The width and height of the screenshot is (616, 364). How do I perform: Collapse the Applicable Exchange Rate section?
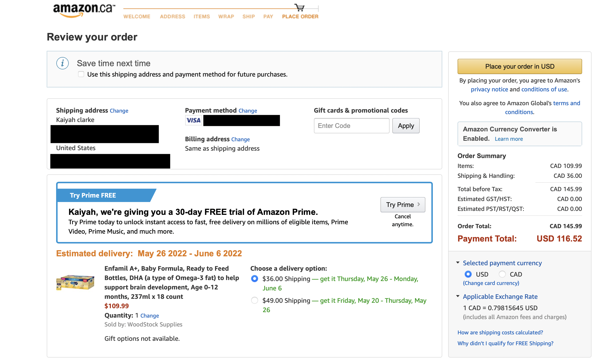click(x=458, y=296)
